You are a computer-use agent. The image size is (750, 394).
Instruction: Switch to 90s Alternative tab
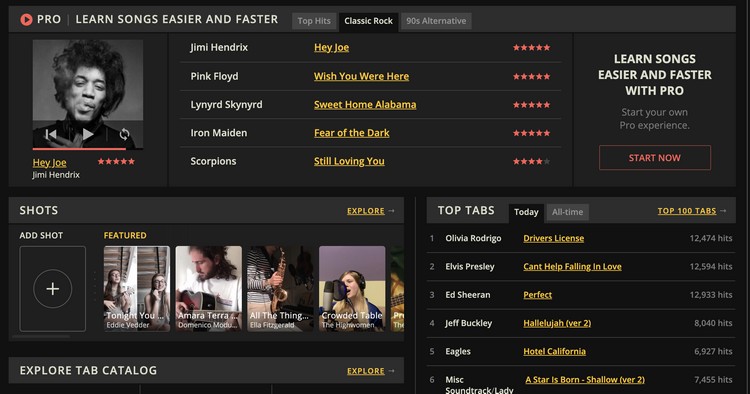[x=436, y=21]
